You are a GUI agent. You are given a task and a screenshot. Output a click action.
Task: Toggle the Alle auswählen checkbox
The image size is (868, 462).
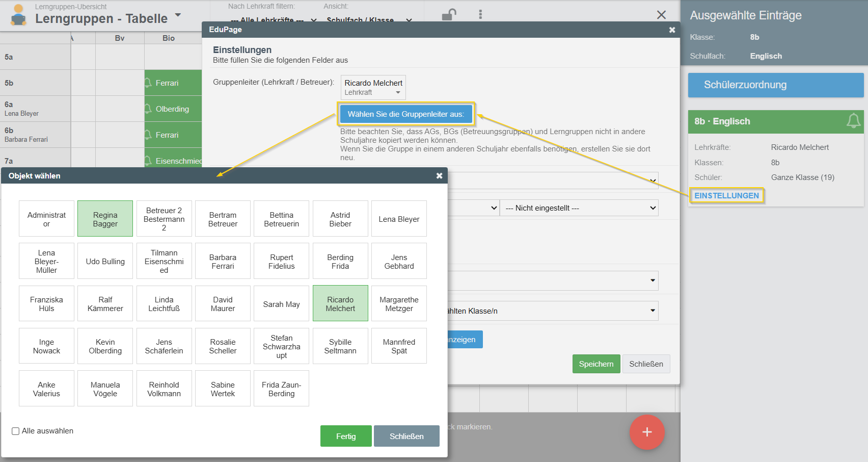click(x=16, y=431)
